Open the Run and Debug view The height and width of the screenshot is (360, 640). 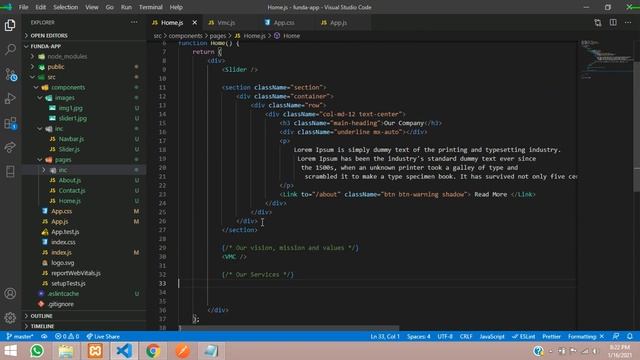(x=10, y=98)
